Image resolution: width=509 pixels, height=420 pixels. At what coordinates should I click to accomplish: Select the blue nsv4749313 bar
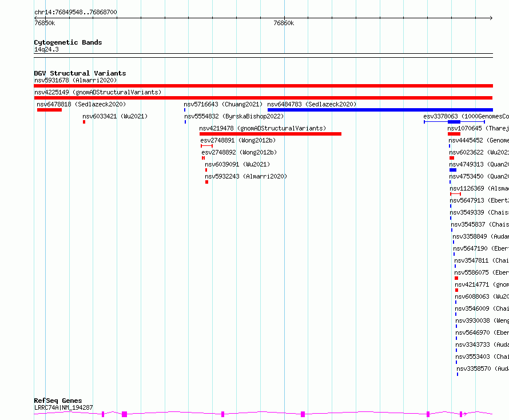coord(453,170)
